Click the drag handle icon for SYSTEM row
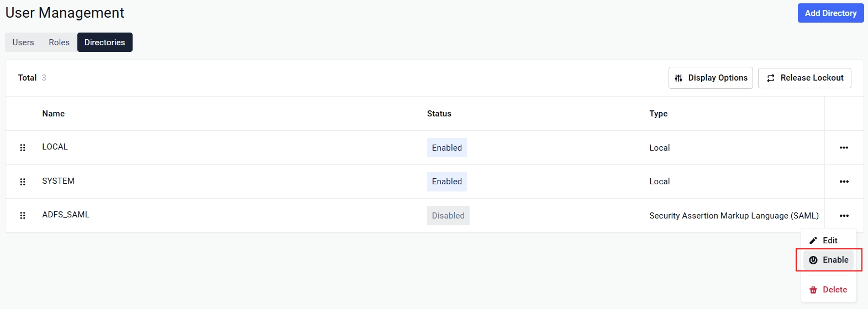Screen dimensions: 868x309 tap(23, 182)
